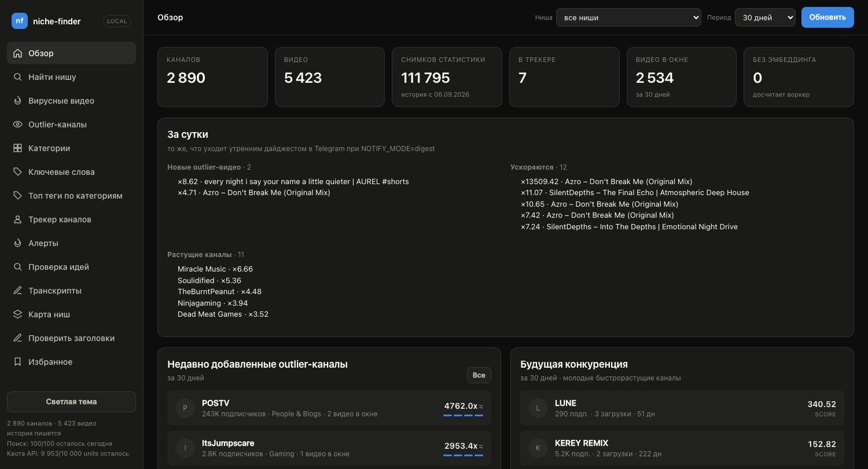Click the В трекере stat card

pyautogui.click(x=564, y=77)
